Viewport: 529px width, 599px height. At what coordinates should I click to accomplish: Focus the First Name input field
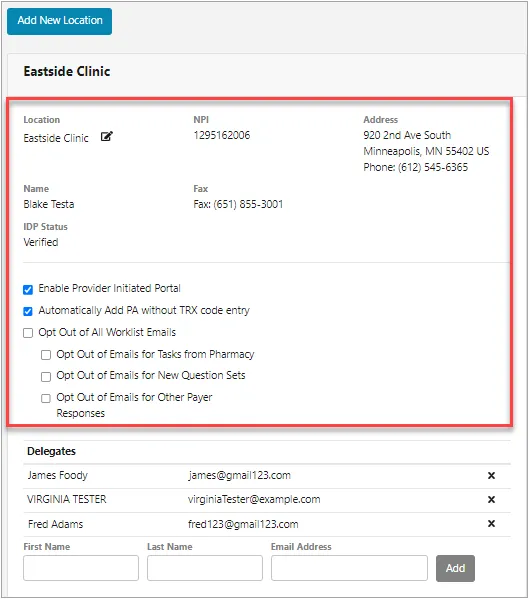tap(81, 568)
